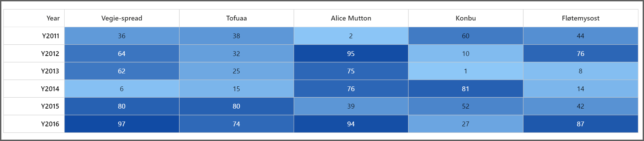Click the Y2015 row label
Screen dimensions: 644x141
pyautogui.click(x=50, y=106)
